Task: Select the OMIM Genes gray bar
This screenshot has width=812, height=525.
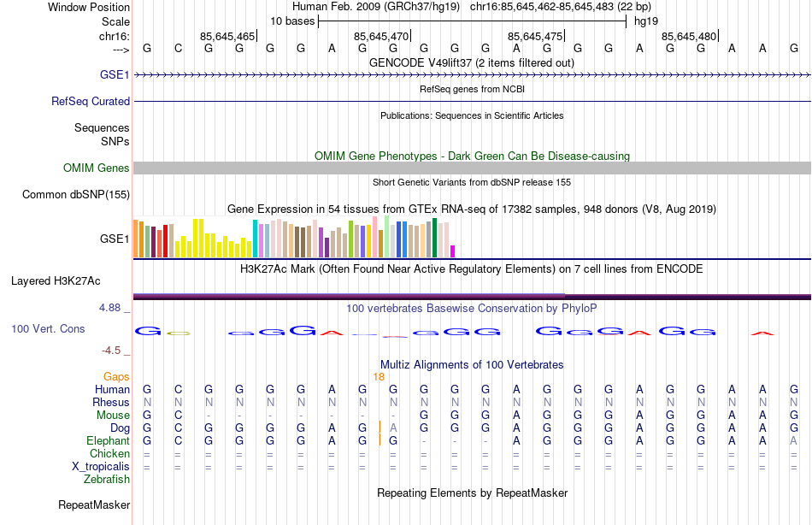Action: (472, 168)
